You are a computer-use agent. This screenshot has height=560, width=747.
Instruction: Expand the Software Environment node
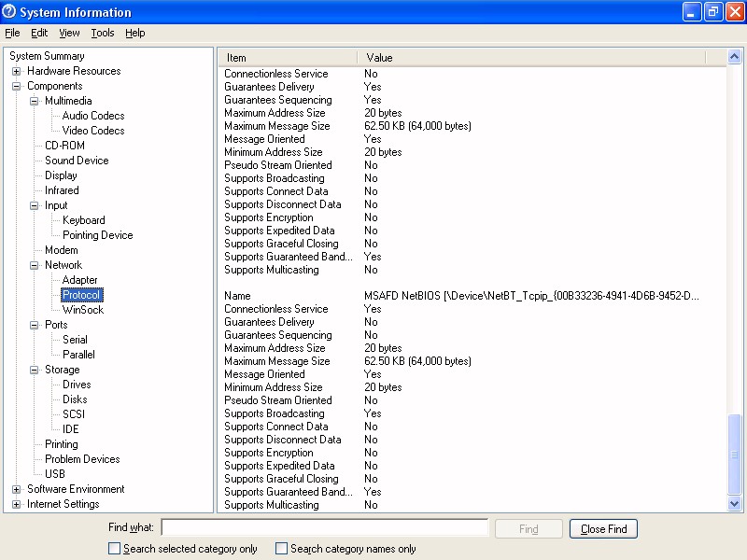pos(17,489)
